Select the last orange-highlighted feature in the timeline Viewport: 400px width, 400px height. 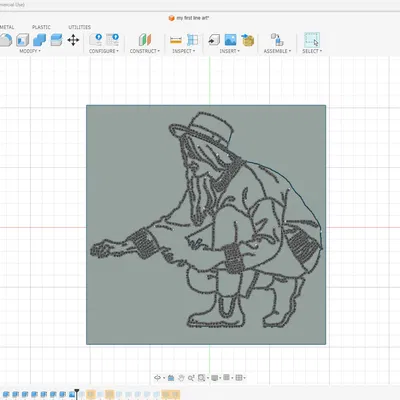(x=175, y=395)
